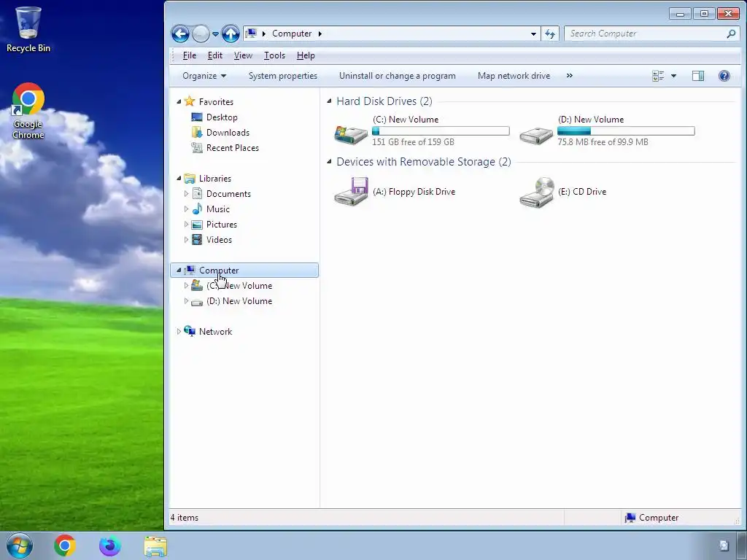
Task: Select Recent Places under Favorites
Action: 233,147
